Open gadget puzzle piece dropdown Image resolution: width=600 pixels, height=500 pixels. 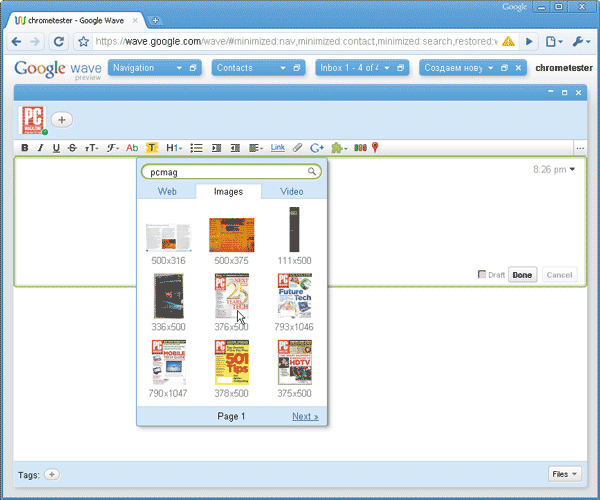(x=339, y=148)
